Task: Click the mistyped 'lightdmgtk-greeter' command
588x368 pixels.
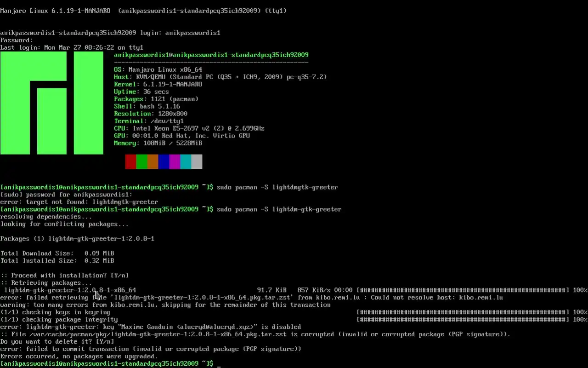Action: (x=277, y=187)
